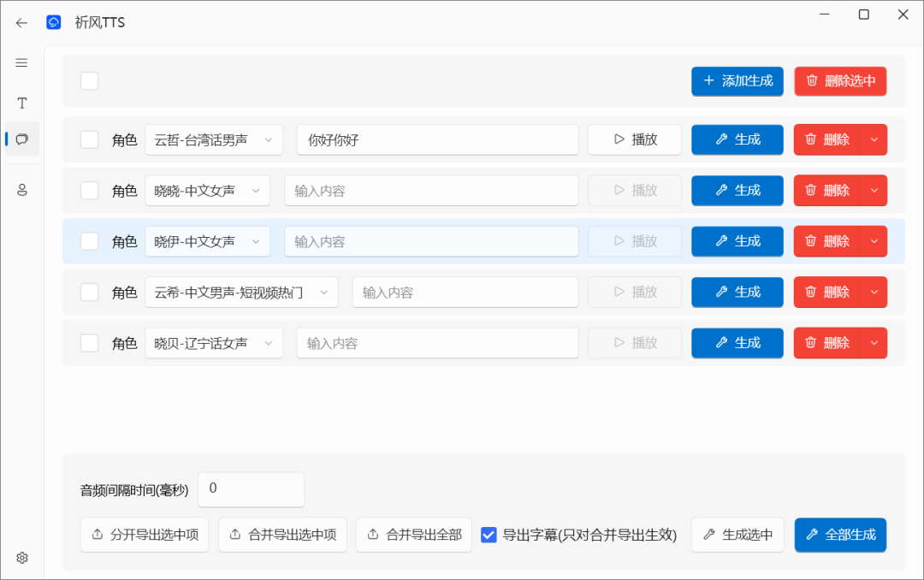Viewport: 924px width, 580px height.
Task: Tick the select-all checkbox in header row
Action: point(90,80)
